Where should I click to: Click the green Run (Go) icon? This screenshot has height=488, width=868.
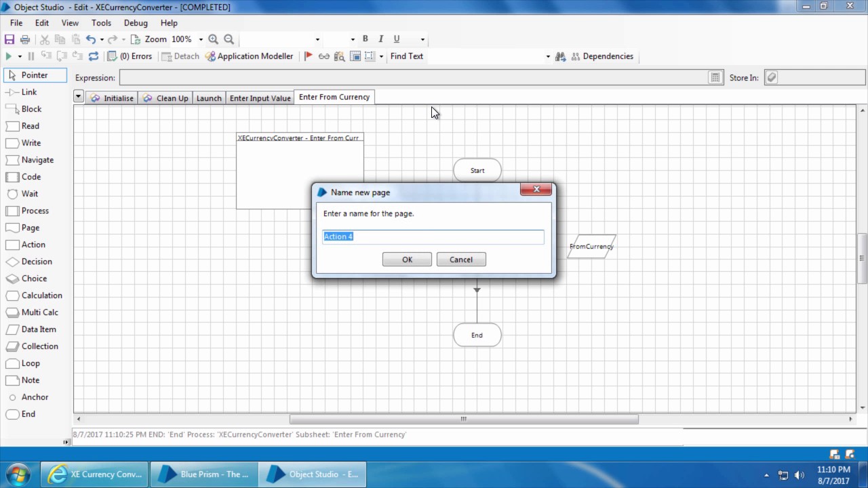pyautogui.click(x=9, y=56)
